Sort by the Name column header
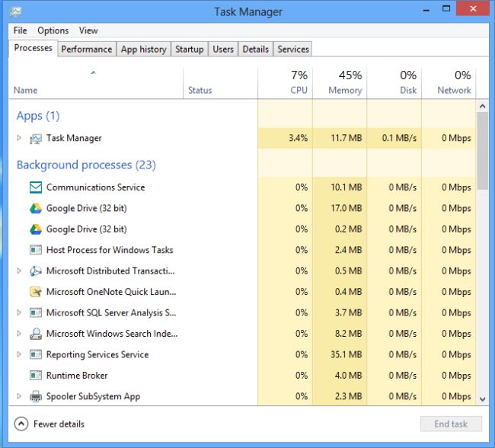The width and height of the screenshot is (495, 448). click(96, 83)
